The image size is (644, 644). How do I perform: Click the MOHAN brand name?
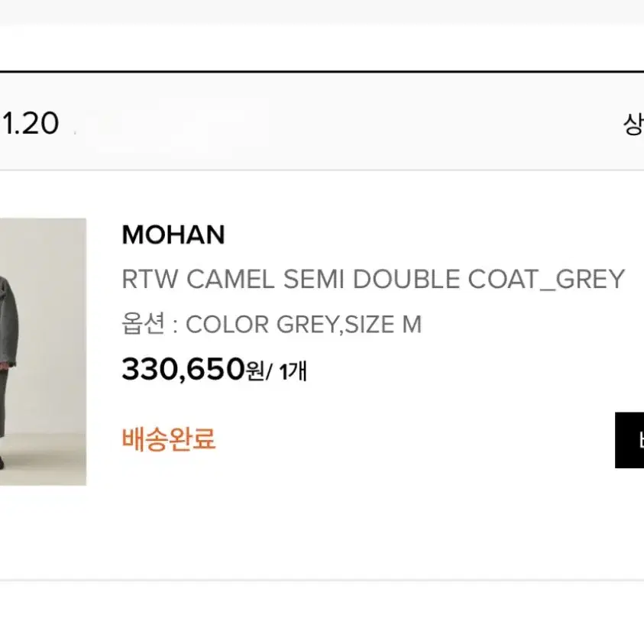coord(173,235)
